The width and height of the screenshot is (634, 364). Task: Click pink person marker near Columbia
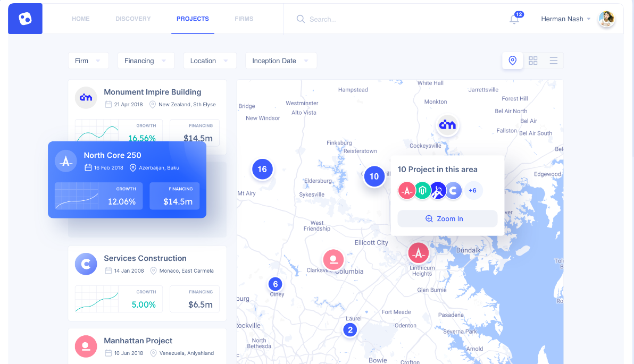[333, 259]
